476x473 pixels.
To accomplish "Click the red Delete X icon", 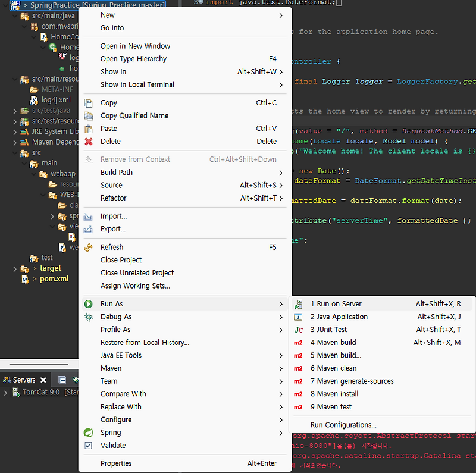I will [x=88, y=142].
